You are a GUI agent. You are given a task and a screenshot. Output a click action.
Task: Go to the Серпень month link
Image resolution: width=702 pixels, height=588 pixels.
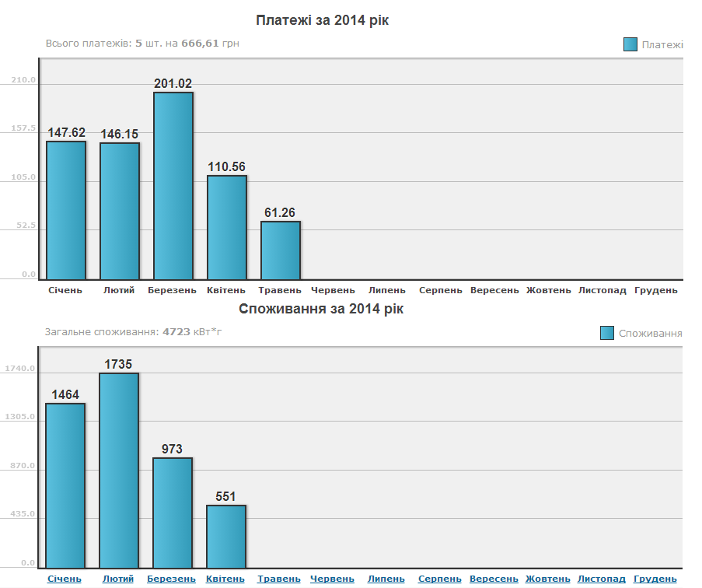pyautogui.click(x=440, y=579)
